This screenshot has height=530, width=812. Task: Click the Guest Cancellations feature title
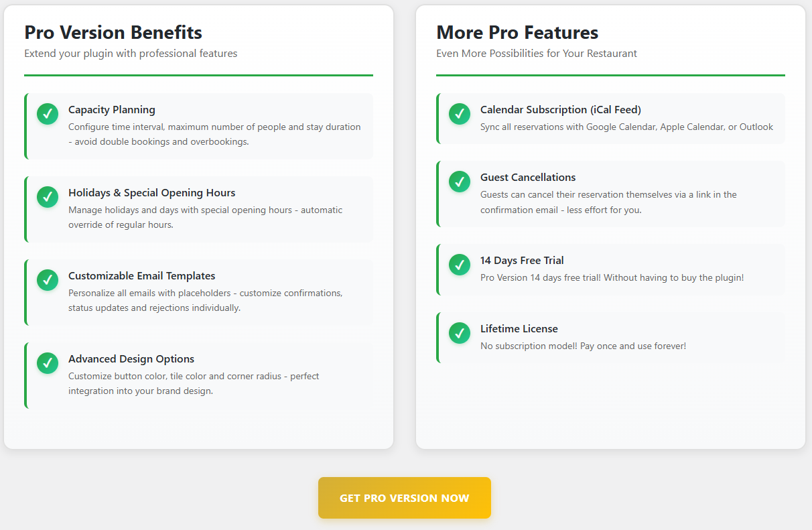528,178
